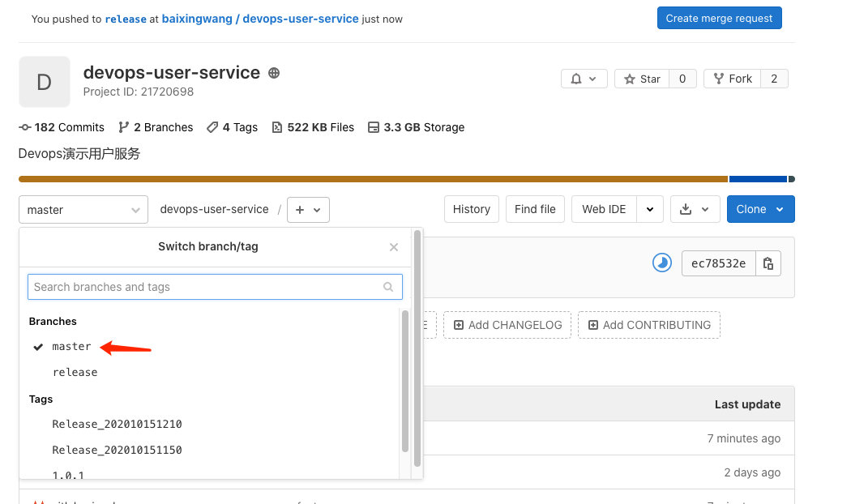Open the baixingwang / devops-user-service project link

click(260, 19)
